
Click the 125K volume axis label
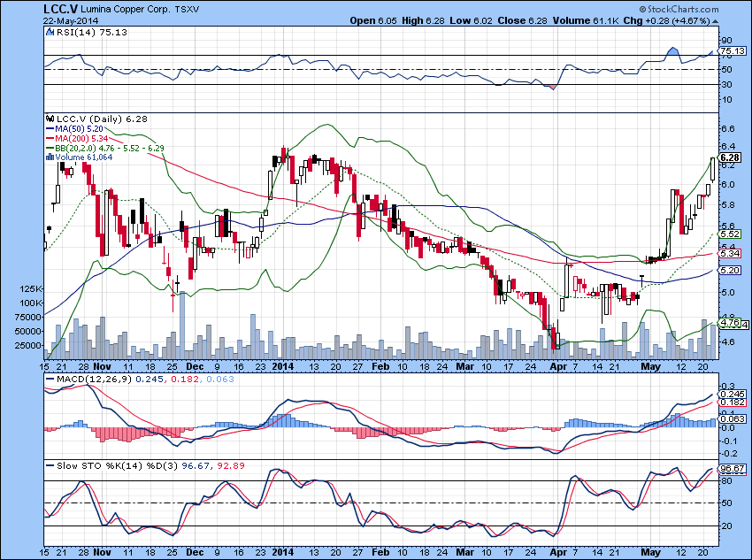(x=31, y=288)
